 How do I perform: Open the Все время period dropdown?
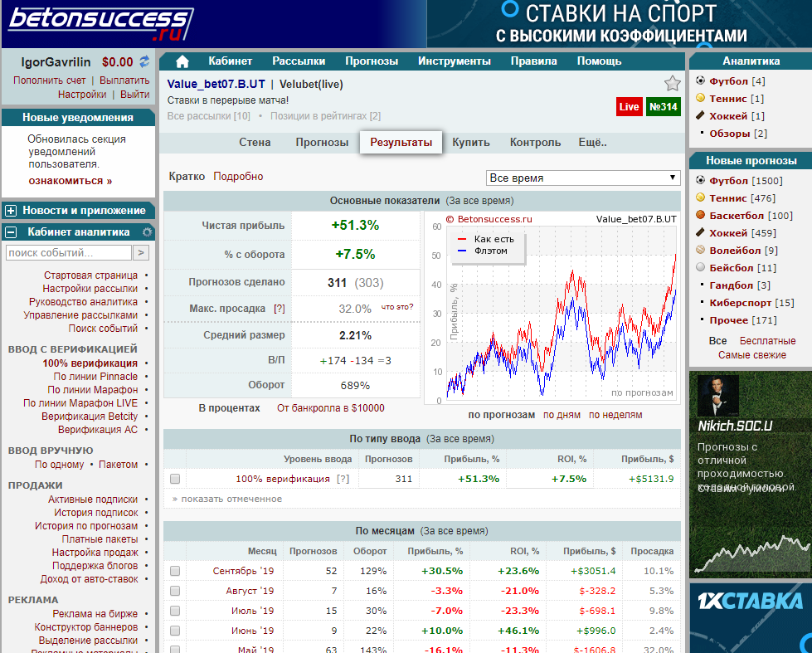click(583, 178)
